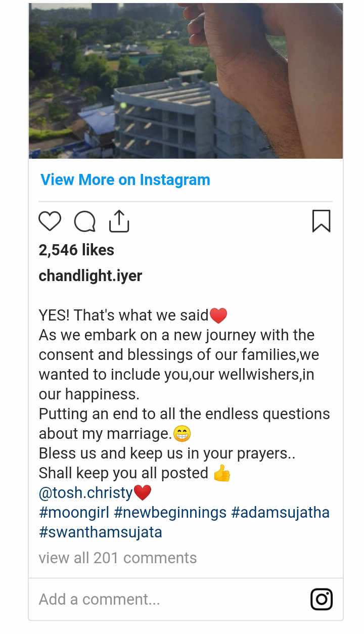Expand view all 201 comments
This screenshot has width=364, height=634.
(x=118, y=558)
